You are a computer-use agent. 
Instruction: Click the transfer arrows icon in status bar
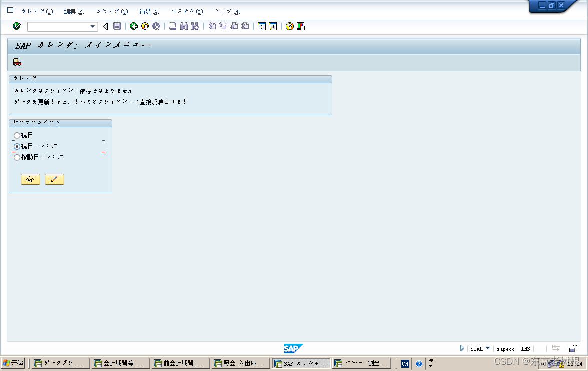point(556,349)
